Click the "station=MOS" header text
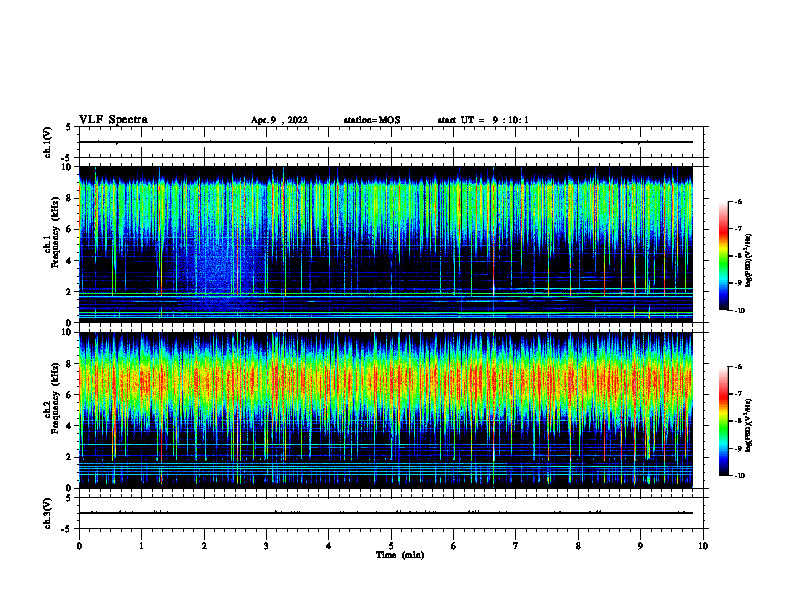The image size is (792, 612). pos(372,120)
